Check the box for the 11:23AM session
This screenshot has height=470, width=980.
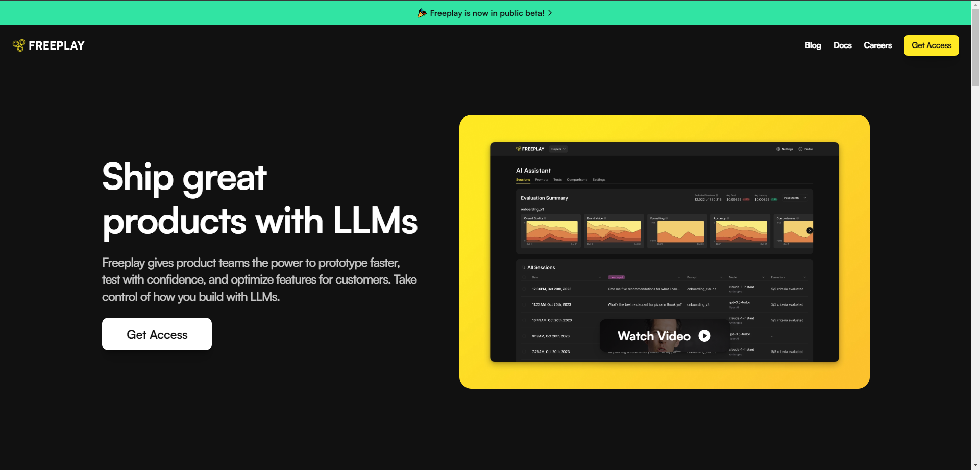coord(524,305)
